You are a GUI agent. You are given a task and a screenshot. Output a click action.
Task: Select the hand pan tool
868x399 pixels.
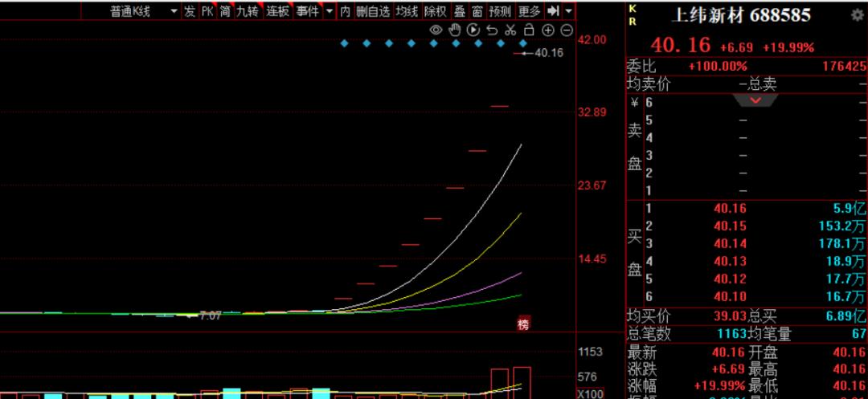click(455, 31)
